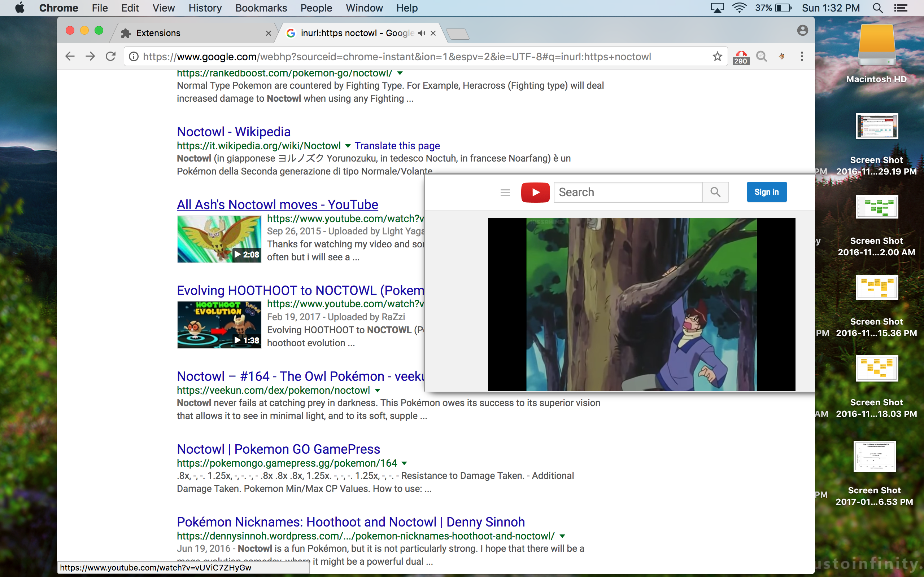Reload the current page
The image size is (924, 577).
[x=111, y=57]
